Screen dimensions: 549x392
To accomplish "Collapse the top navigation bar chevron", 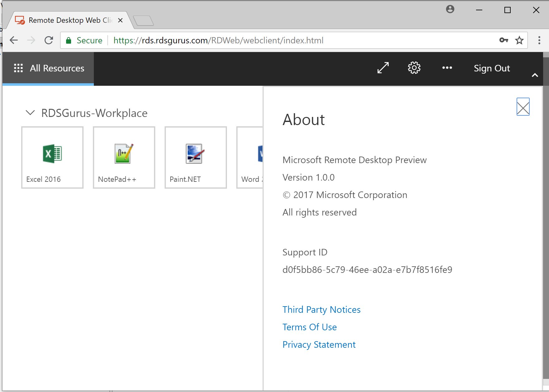I will (535, 75).
